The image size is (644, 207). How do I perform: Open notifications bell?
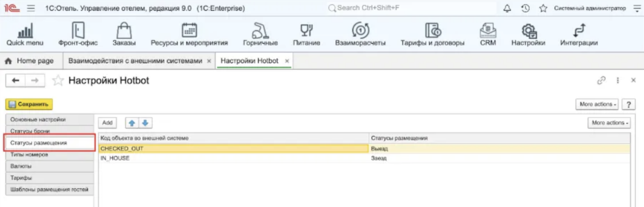tap(507, 8)
